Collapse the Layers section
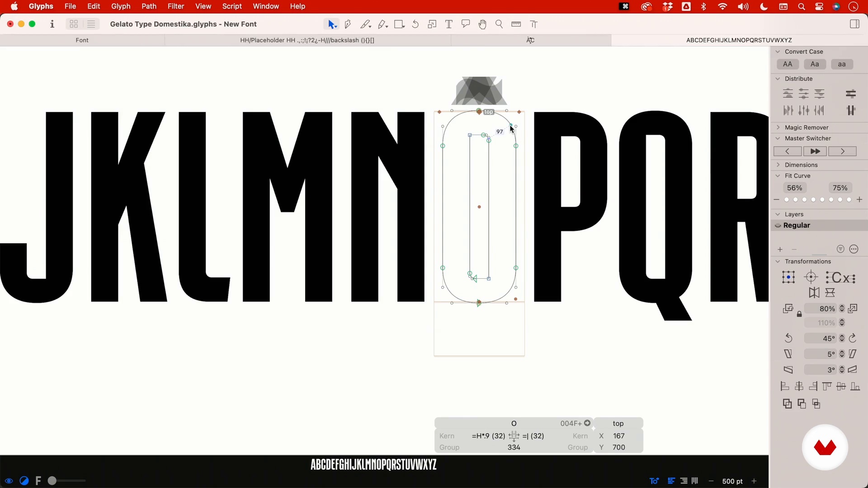 click(778, 215)
